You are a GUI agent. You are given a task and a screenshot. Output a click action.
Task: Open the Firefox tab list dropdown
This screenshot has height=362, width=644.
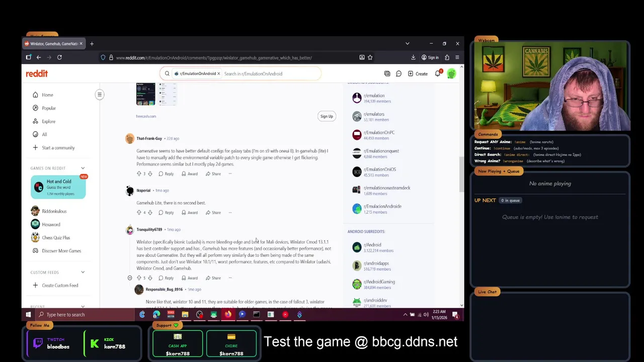[407, 44]
